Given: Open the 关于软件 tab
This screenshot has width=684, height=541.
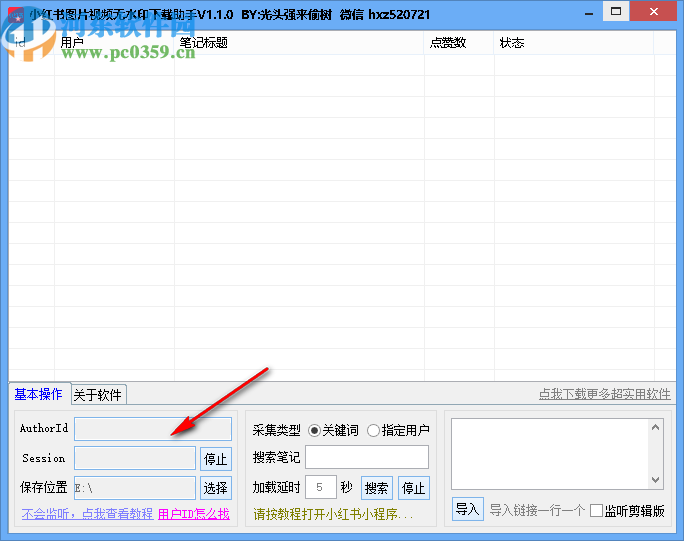Looking at the screenshot, I should pos(98,395).
